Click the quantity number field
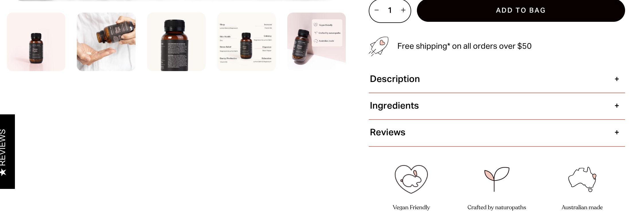The image size is (644, 219). pos(390,10)
